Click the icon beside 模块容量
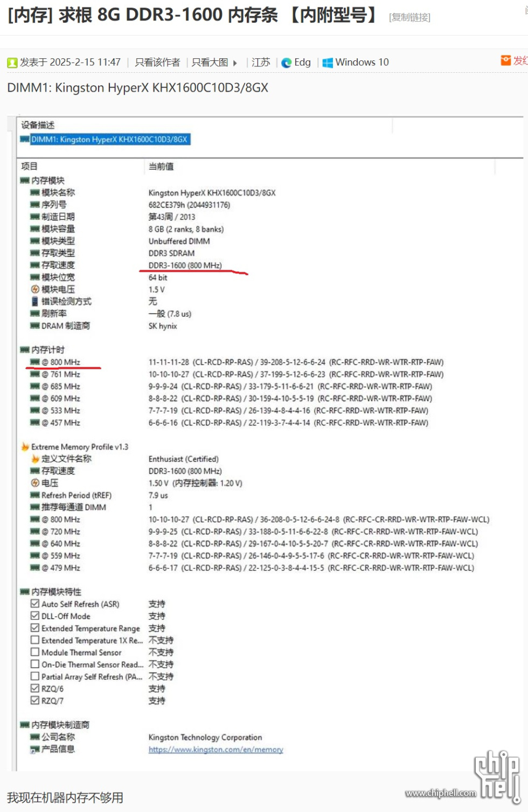This screenshot has width=528, height=812. coord(35,229)
